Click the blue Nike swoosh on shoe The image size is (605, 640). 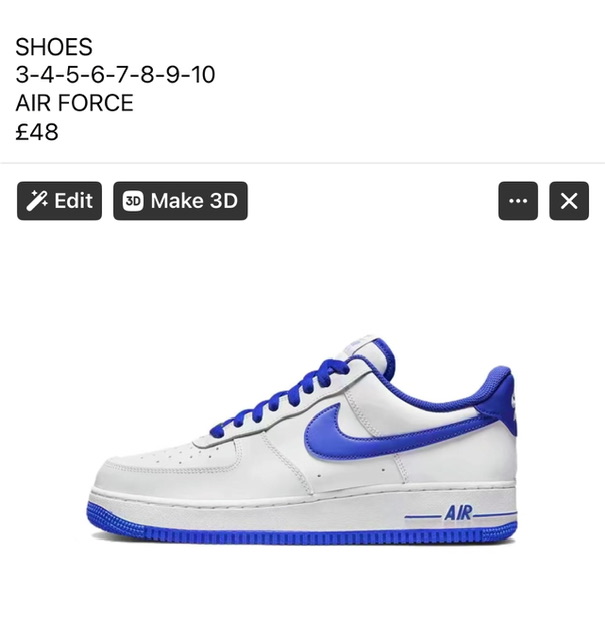[392, 433]
